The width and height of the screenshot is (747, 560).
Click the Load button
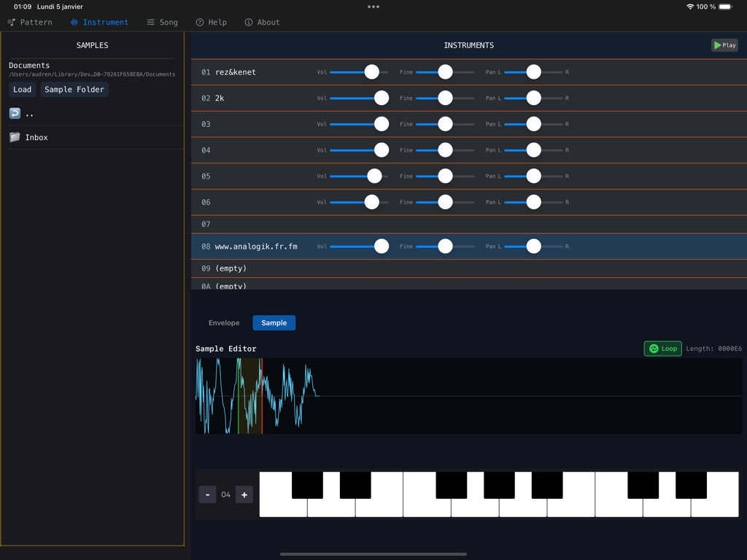tap(22, 89)
